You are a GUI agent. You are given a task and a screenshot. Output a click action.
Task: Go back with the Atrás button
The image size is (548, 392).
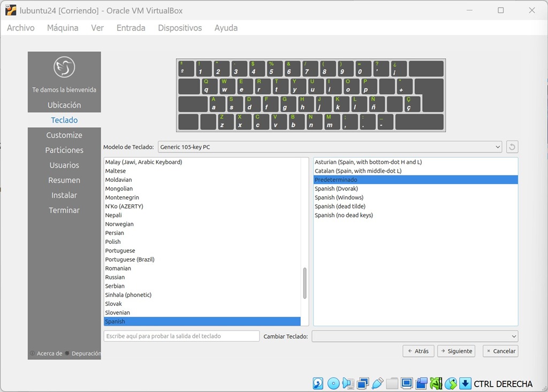coord(418,351)
